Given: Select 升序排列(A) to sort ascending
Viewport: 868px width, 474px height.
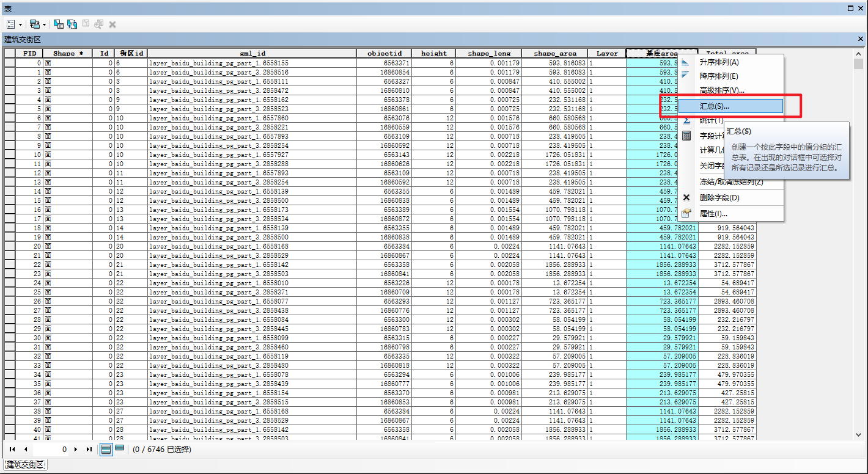Looking at the screenshot, I should (719, 62).
